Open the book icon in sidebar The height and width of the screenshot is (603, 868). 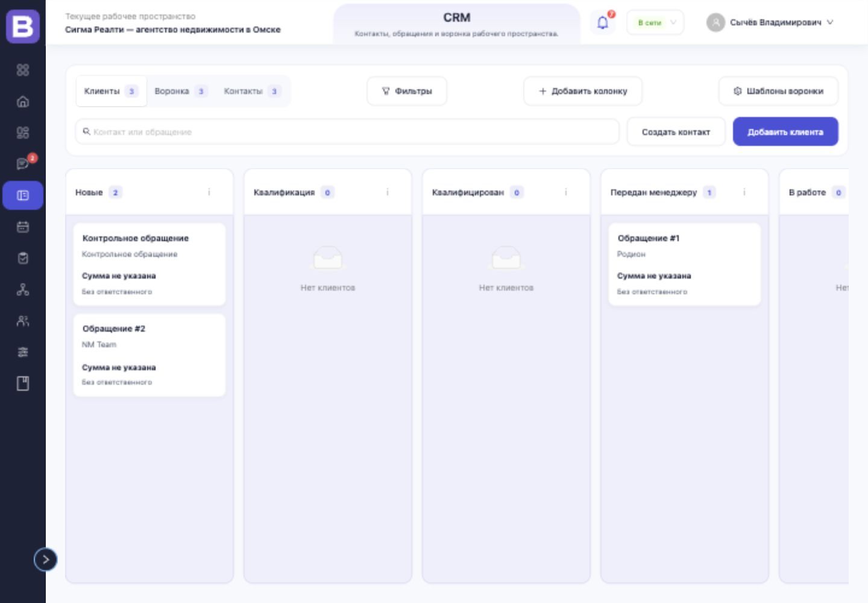(x=23, y=384)
